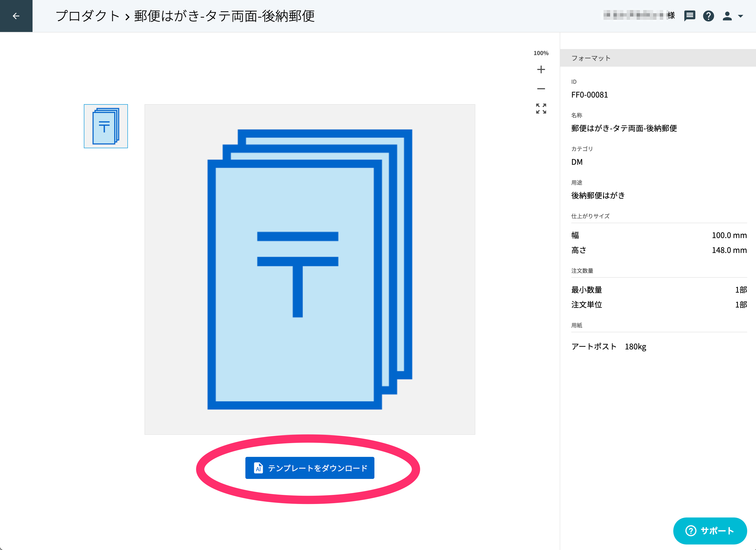
Task: Click the 最小数量 row label
Action: click(586, 290)
